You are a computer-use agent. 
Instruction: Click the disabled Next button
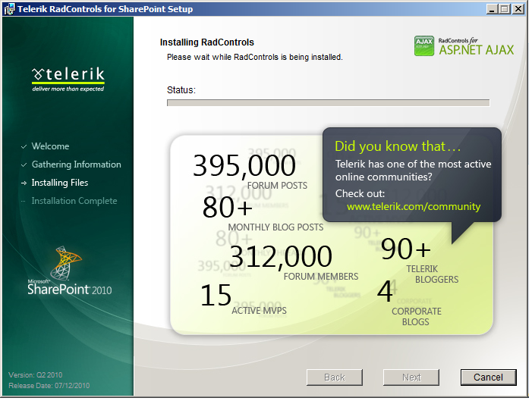pyautogui.click(x=411, y=378)
